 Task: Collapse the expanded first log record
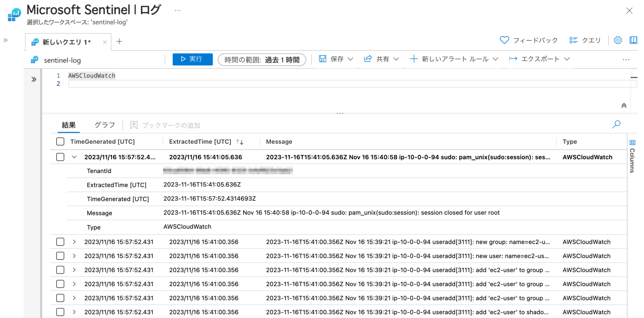74,157
